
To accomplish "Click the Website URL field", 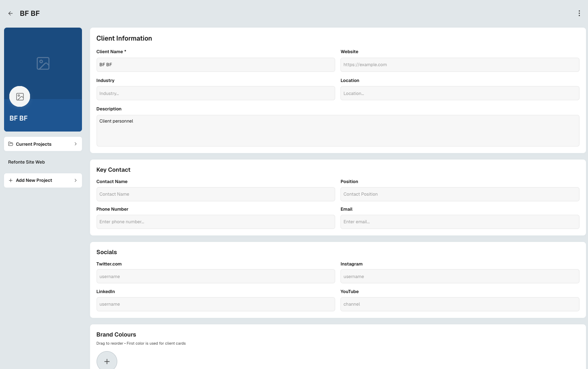I will [459, 65].
